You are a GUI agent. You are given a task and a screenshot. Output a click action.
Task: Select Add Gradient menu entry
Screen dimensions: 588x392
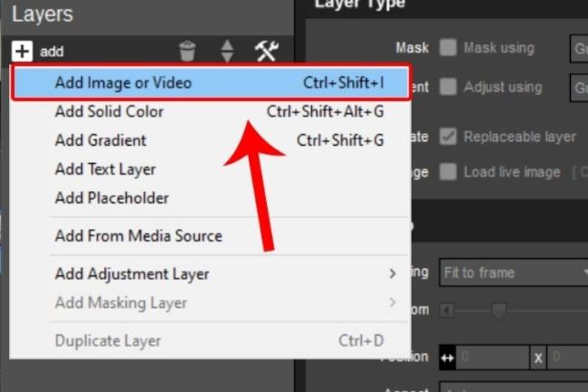coord(100,140)
